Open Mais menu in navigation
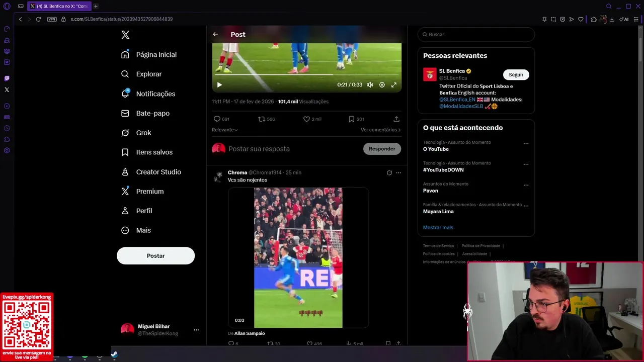 click(136, 230)
